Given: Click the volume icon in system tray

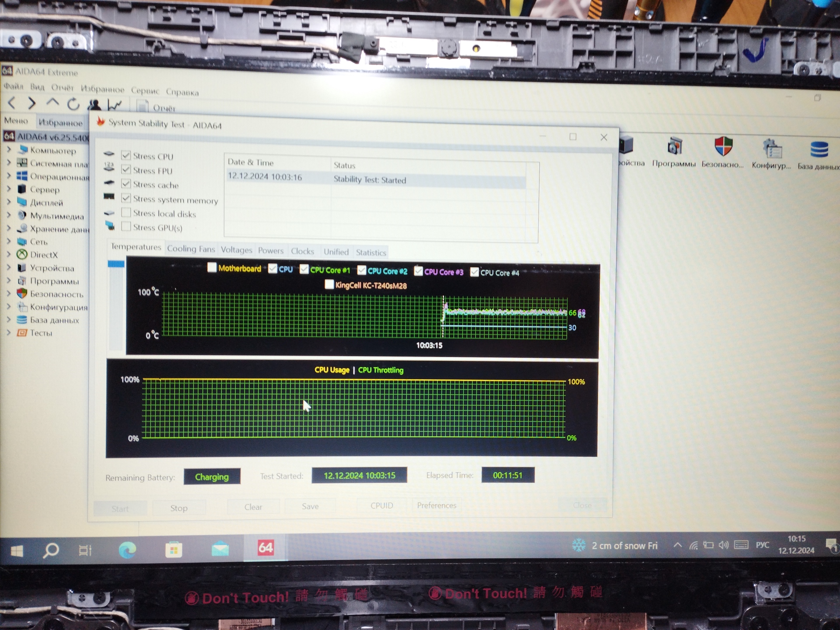Looking at the screenshot, I should pyautogui.click(x=724, y=545).
